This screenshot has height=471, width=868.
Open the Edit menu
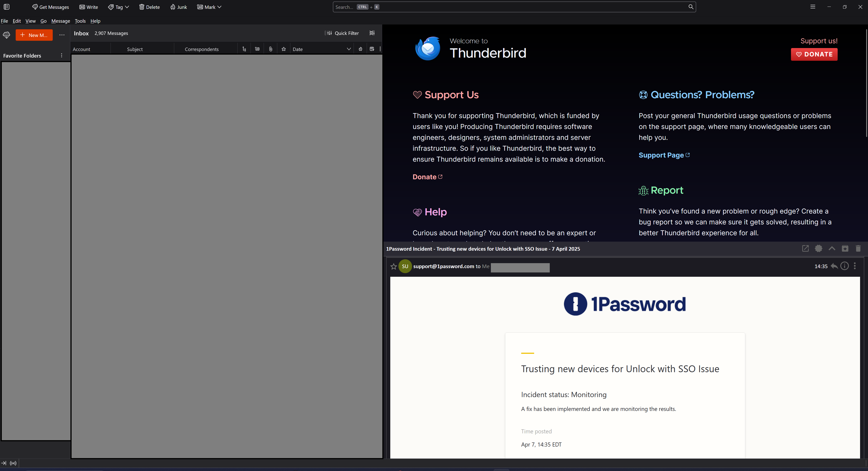pyautogui.click(x=17, y=21)
